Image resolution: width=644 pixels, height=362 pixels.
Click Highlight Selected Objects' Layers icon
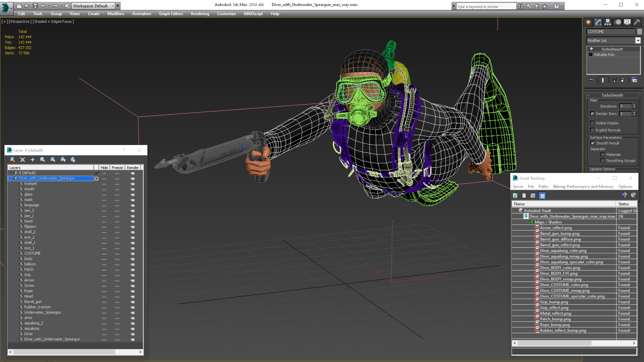[53, 160]
